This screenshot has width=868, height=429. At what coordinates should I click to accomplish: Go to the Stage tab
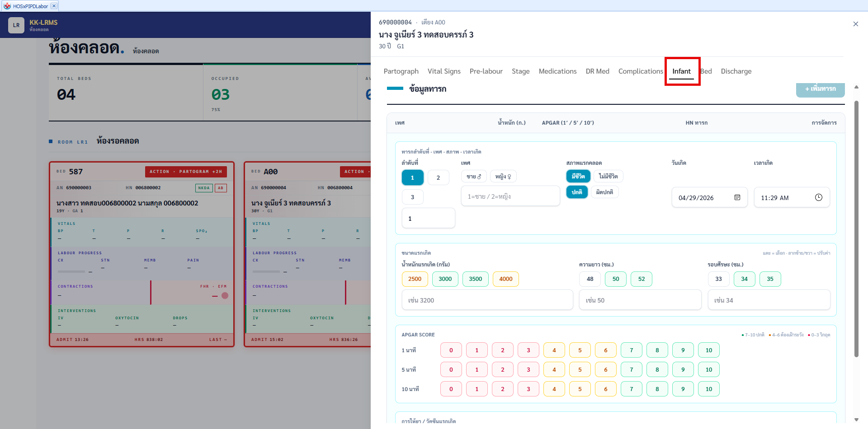click(520, 71)
